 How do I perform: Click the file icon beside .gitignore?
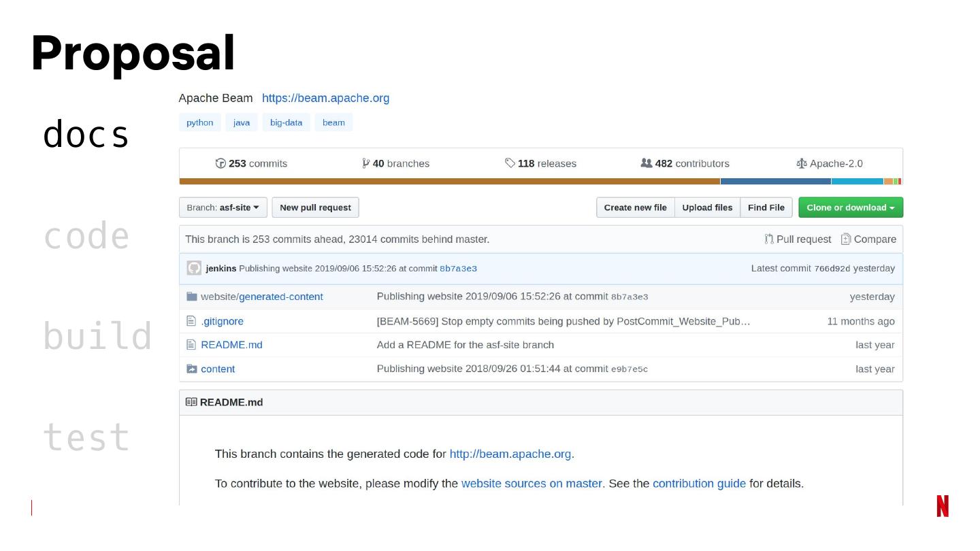pyautogui.click(x=191, y=321)
